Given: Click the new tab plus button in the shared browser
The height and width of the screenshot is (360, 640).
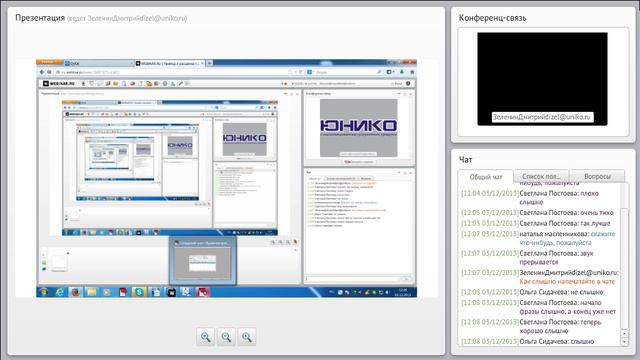Looking at the screenshot, I should coord(209,63).
